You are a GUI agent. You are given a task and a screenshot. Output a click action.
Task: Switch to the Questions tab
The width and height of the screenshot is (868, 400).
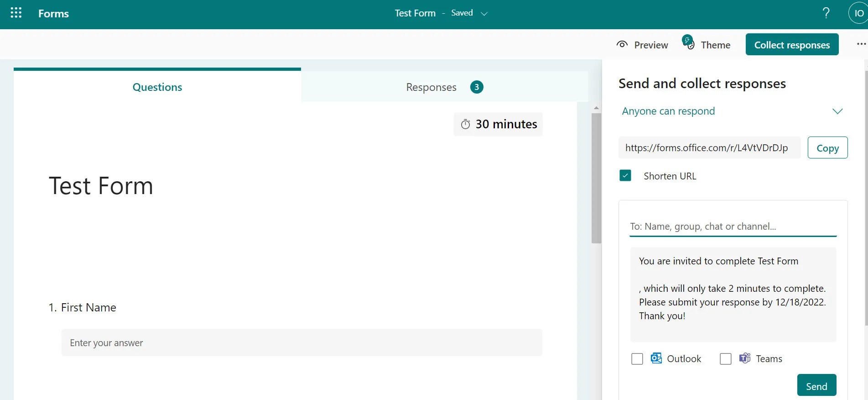(157, 87)
